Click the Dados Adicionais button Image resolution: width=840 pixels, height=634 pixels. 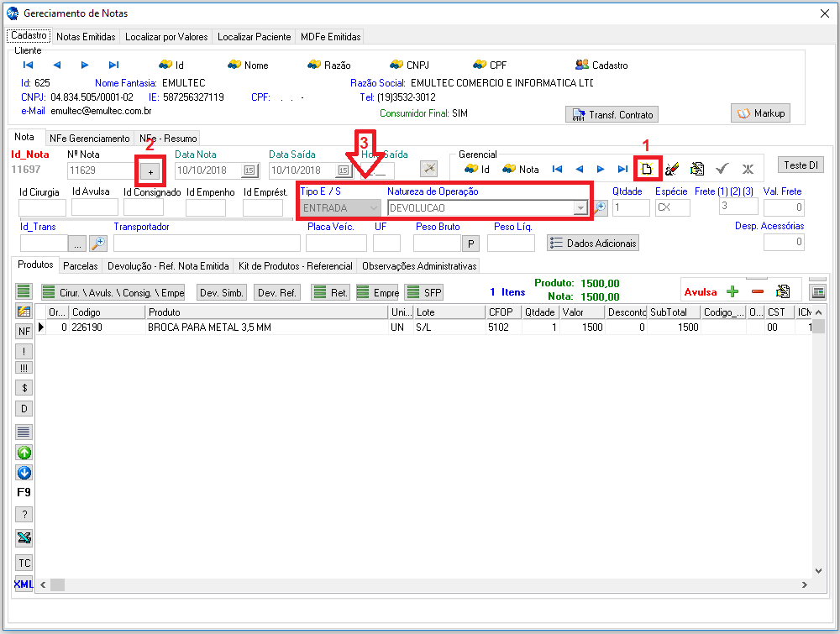click(x=593, y=243)
